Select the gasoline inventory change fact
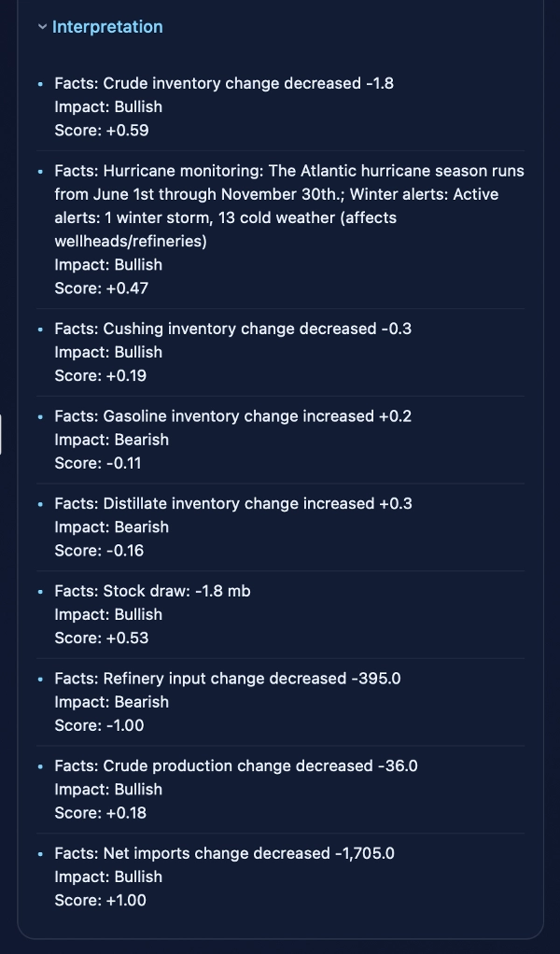Screen dimensions: 560x954 232,416
